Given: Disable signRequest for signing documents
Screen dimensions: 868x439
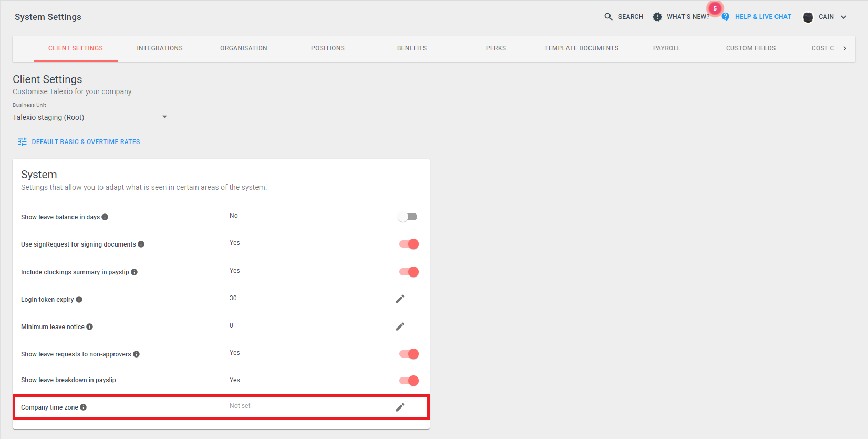Looking at the screenshot, I should tap(409, 244).
